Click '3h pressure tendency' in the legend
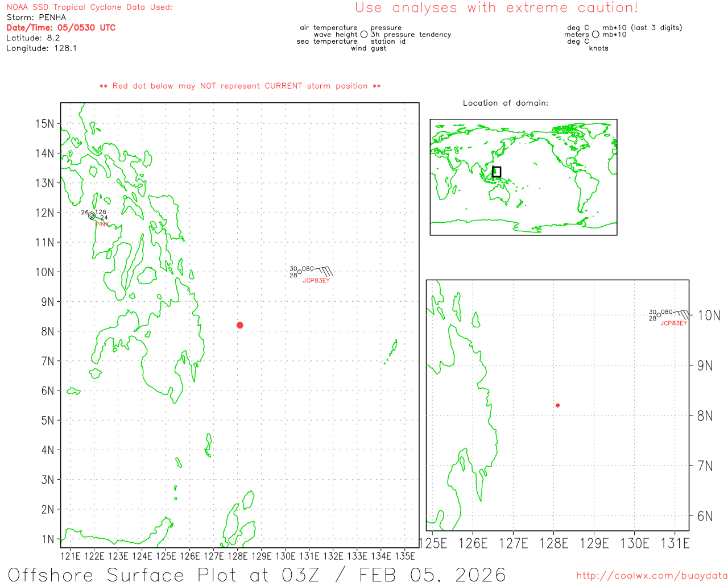728x582 pixels. click(x=411, y=34)
